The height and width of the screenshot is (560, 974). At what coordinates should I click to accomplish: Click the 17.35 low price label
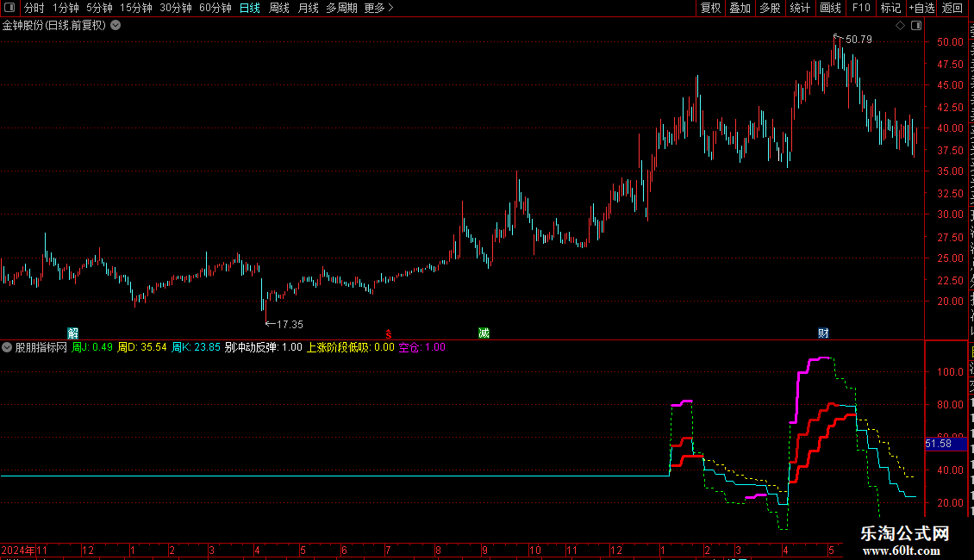coord(290,325)
